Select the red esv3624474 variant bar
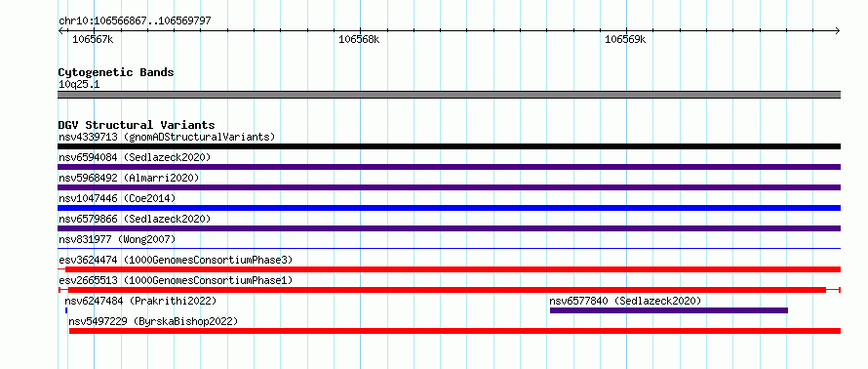This screenshot has height=369, width=868. click(x=449, y=269)
